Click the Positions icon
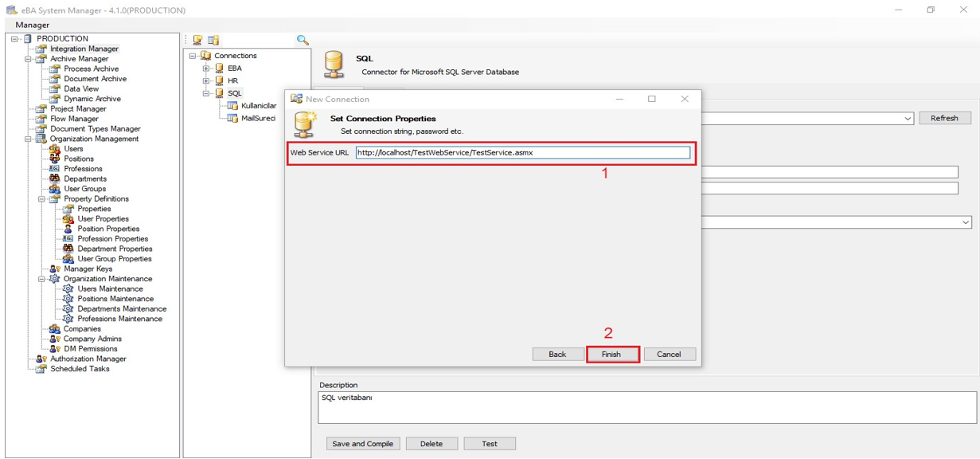Screen dimensions: 980x459 pyautogui.click(x=54, y=159)
